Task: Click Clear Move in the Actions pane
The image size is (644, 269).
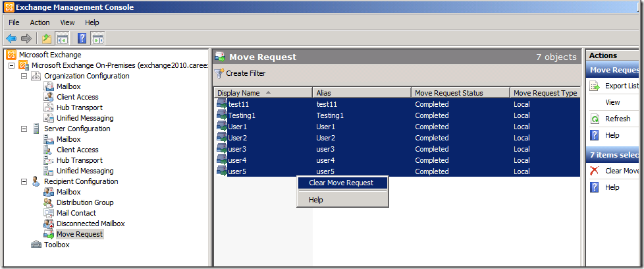Action: tap(622, 171)
